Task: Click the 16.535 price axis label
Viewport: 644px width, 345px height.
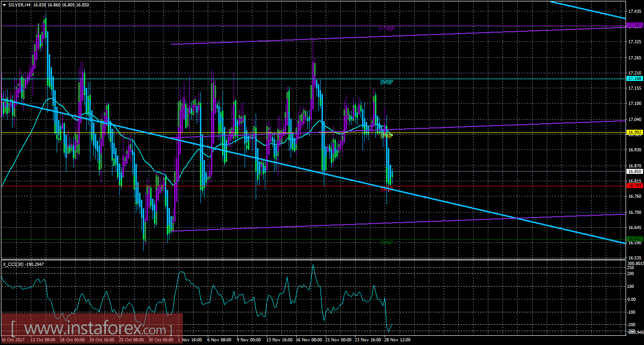Action: click(x=634, y=258)
